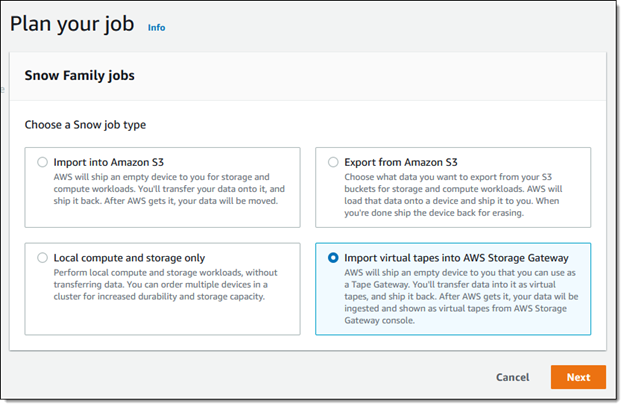Click the Import into Amazon S3 description text
The height and width of the screenshot is (407, 624).
tap(169, 189)
